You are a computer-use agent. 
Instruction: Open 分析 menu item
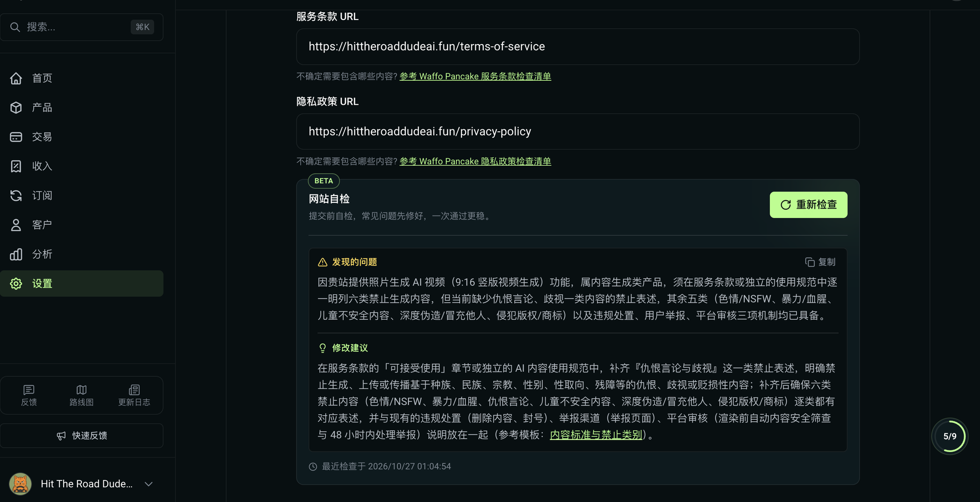tap(82, 254)
